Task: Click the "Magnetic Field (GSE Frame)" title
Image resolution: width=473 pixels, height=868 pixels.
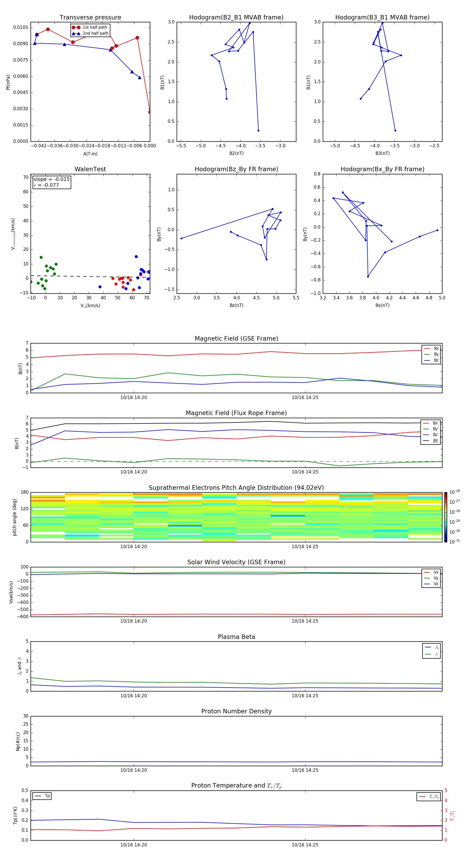Action: click(x=236, y=339)
